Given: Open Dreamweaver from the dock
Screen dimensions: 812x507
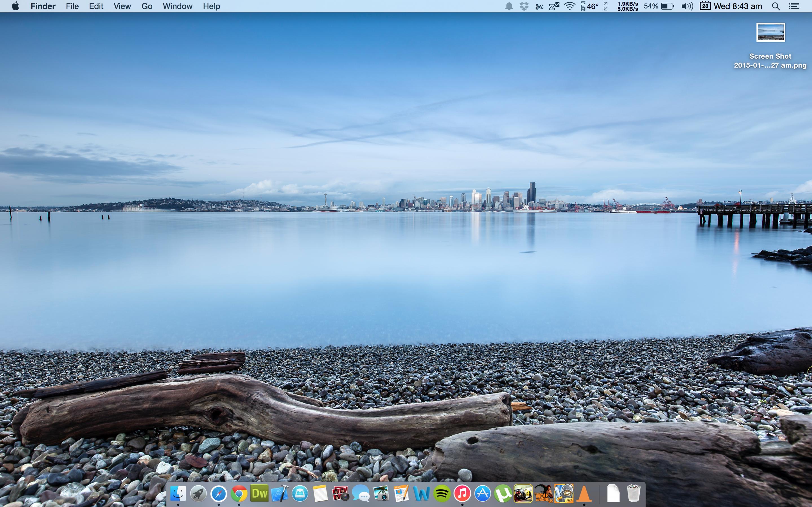Looking at the screenshot, I should 259,493.
